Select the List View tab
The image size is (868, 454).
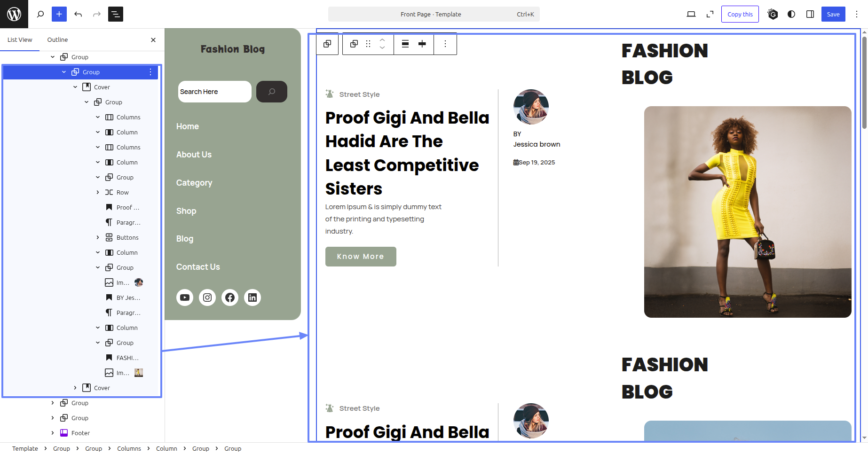point(20,40)
